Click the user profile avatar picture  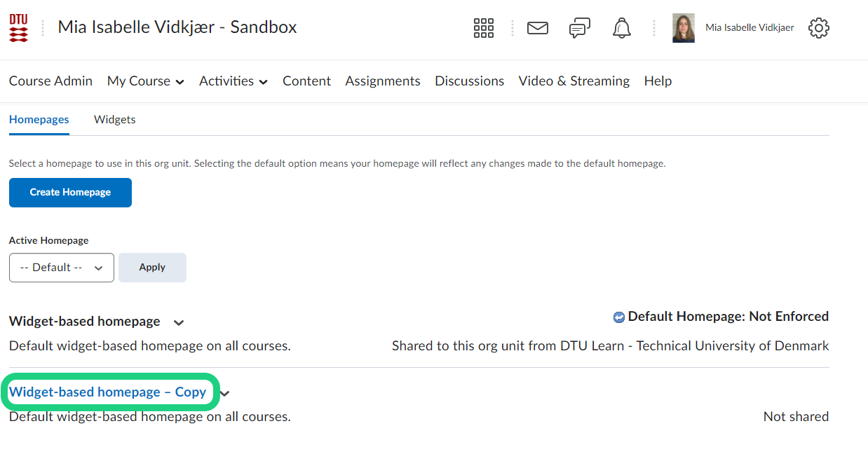pos(683,28)
